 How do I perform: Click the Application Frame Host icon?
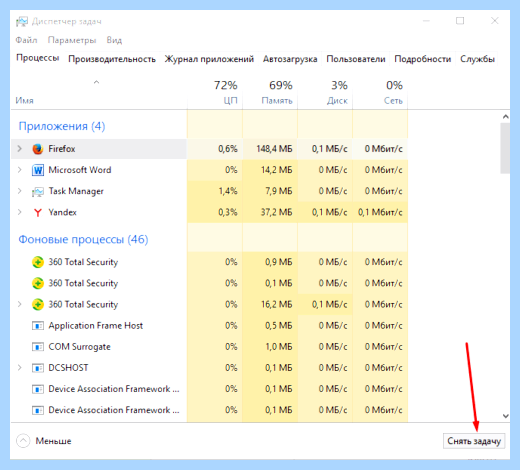click(38, 326)
